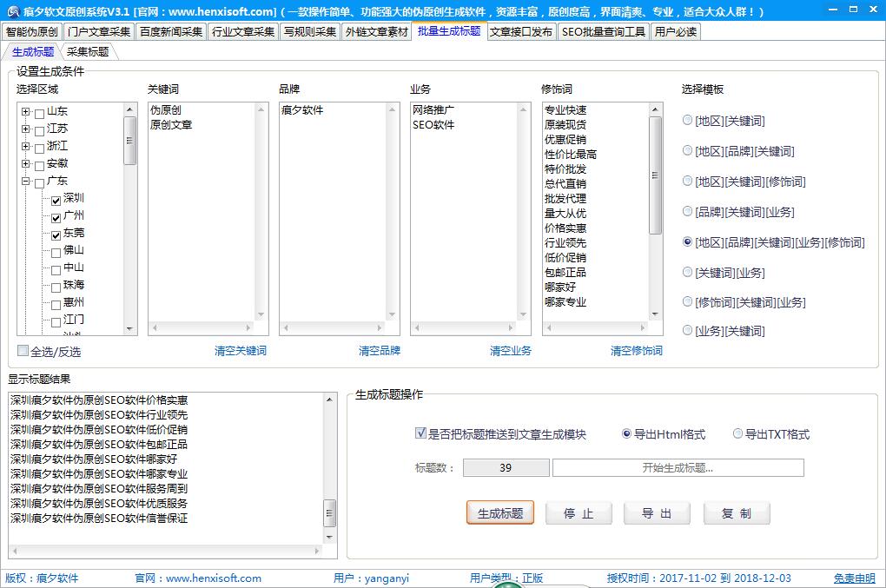
Task: Select 伪原创 in the keyword list
Action: click(x=166, y=110)
